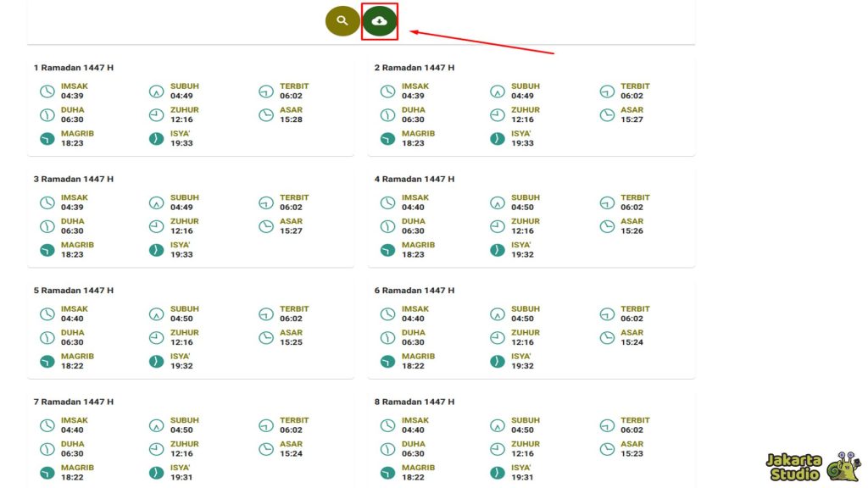Image resolution: width=868 pixels, height=488 pixels.
Task: Click the Terbit icon in 3 Ramadan card
Action: click(x=266, y=202)
